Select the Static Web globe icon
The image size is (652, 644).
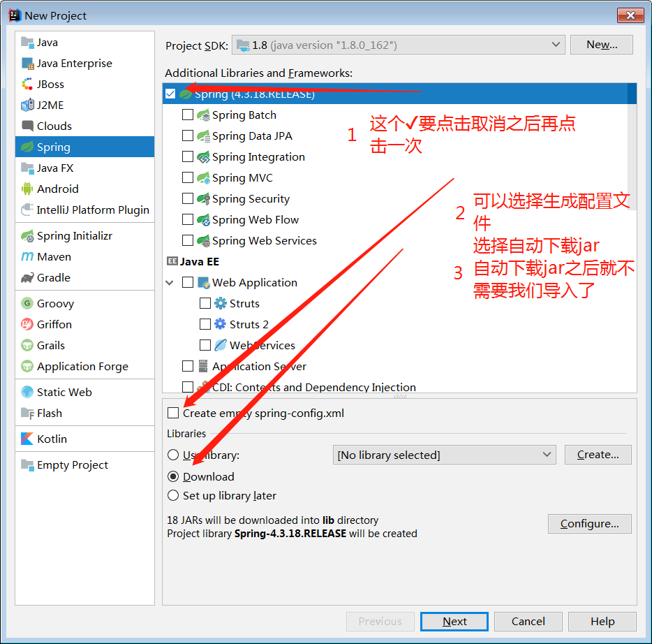click(27, 392)
